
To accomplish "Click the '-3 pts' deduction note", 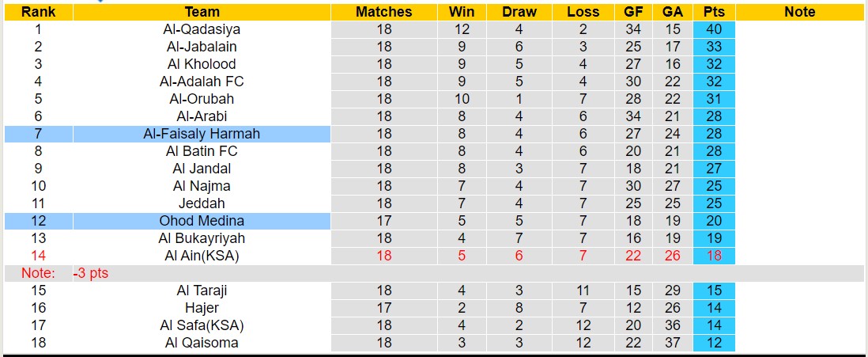I will point(91,273).
